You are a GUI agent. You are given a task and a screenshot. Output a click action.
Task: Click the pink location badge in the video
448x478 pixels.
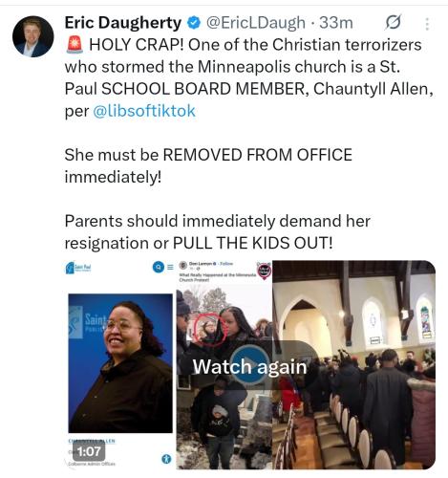[265, 272]
